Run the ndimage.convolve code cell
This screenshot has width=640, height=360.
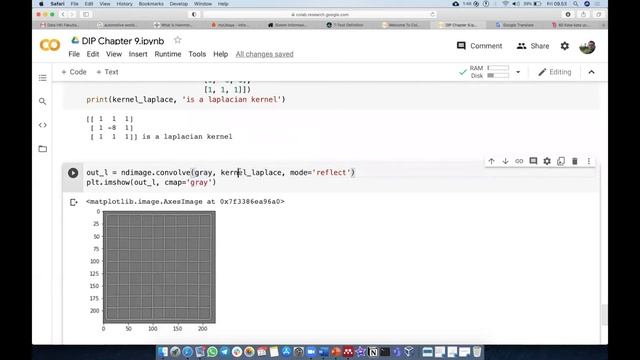[73, 173]
